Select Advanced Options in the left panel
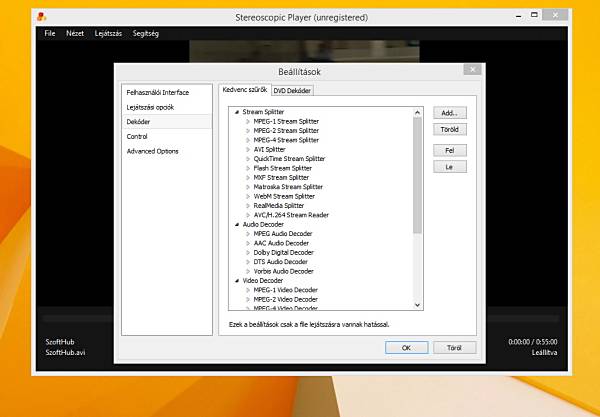This screenshot has width=600, height=417. tap(153, 151)
